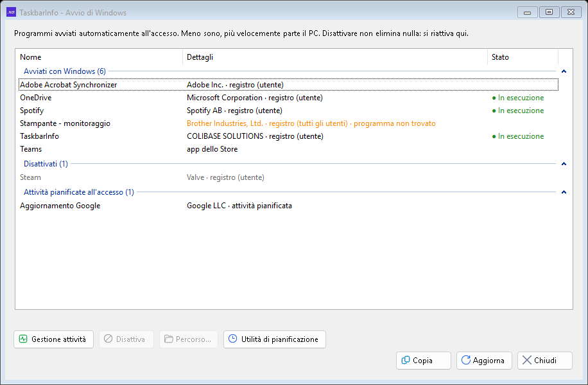588x385 pixels.
Task: Select the Stampante - monitoraggio entry
Action: [x=288, y=123]
